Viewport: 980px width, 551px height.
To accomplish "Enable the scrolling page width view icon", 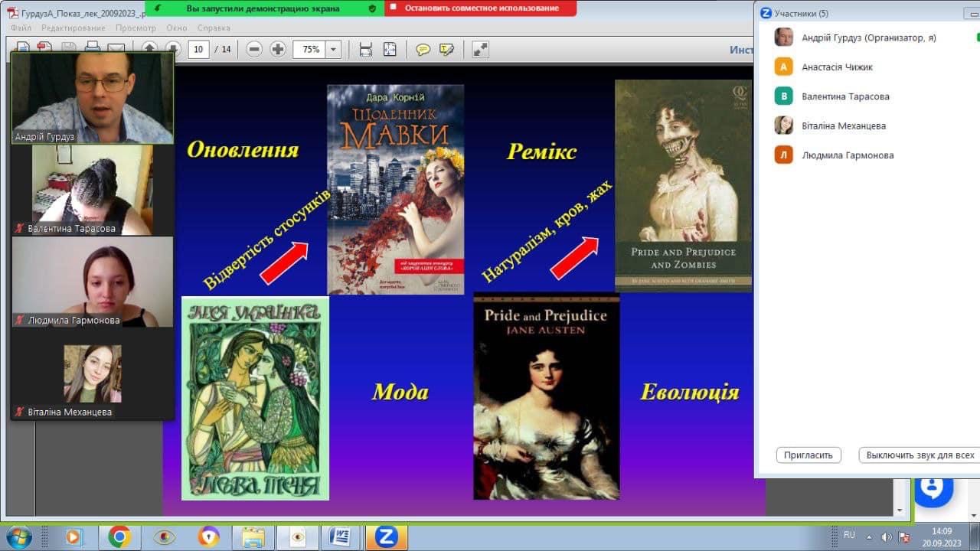I will [x=366, y=50].
